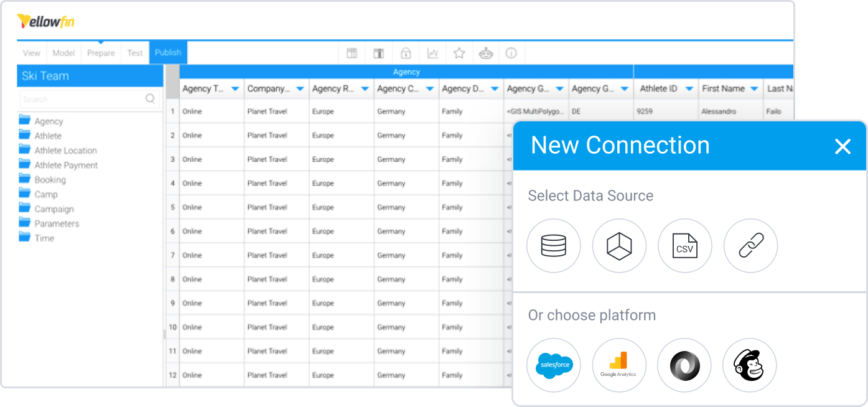Select the database data source icon
Screen dimensions: 868x407
(553, 246)
